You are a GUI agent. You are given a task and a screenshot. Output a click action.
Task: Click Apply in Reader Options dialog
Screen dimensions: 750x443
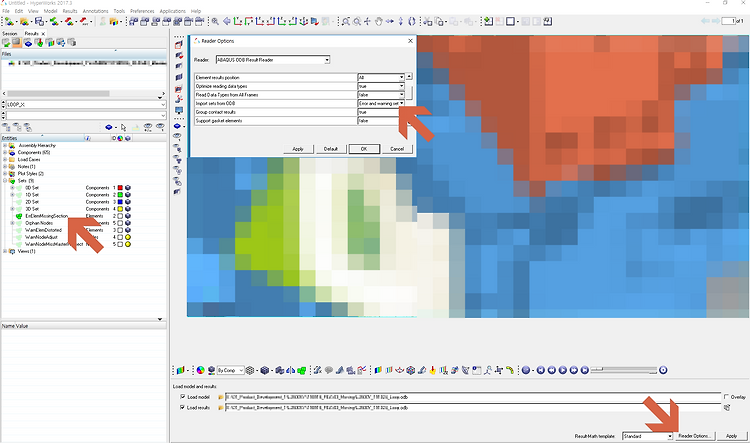click(x=298, y=149)
